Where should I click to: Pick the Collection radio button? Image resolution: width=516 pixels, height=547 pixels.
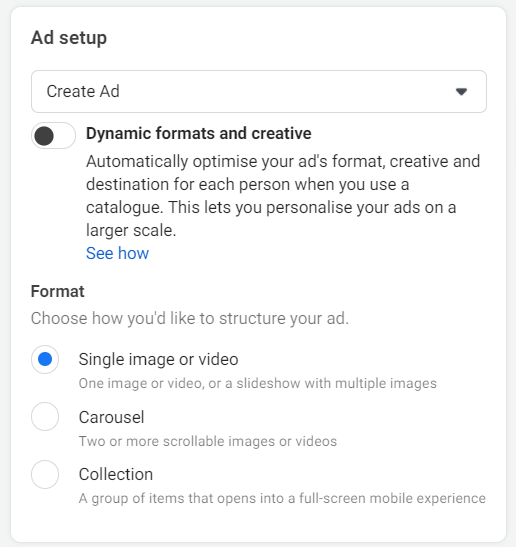point(45,474)
